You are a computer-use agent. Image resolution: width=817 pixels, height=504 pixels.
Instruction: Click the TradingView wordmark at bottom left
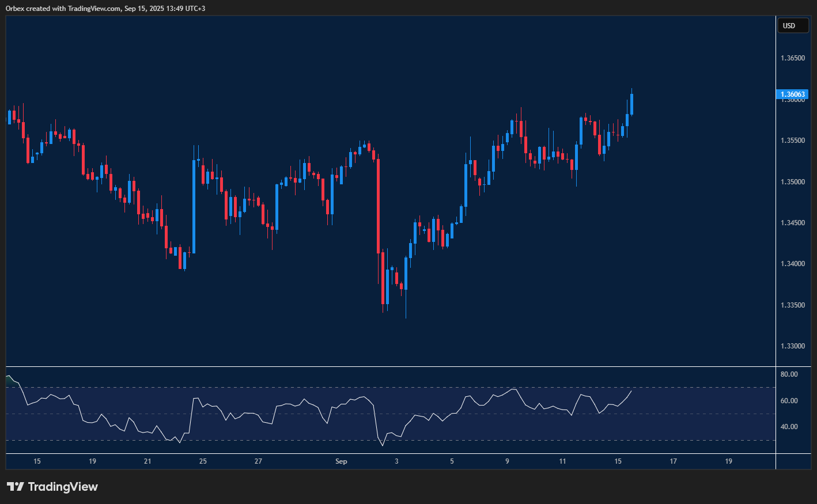(x=63, y=487)
